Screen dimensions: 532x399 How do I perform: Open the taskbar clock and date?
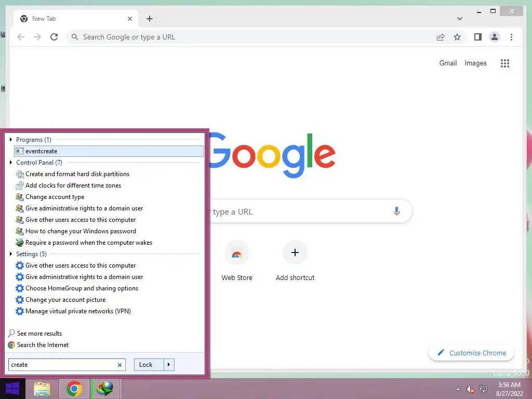(x=509, y=389)
